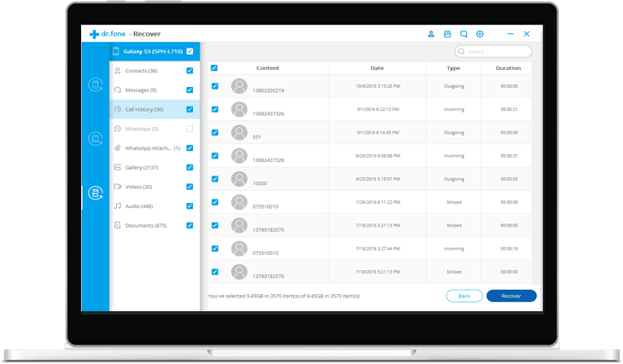Select phone recovery mode in blue sidebar
Screen dimensions: 623x364
96,84
